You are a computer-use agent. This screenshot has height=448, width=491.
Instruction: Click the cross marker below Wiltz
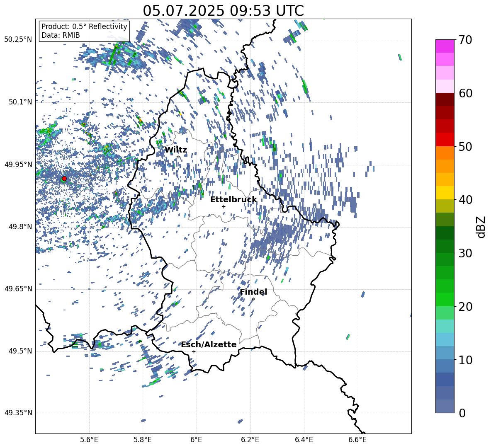178,157
